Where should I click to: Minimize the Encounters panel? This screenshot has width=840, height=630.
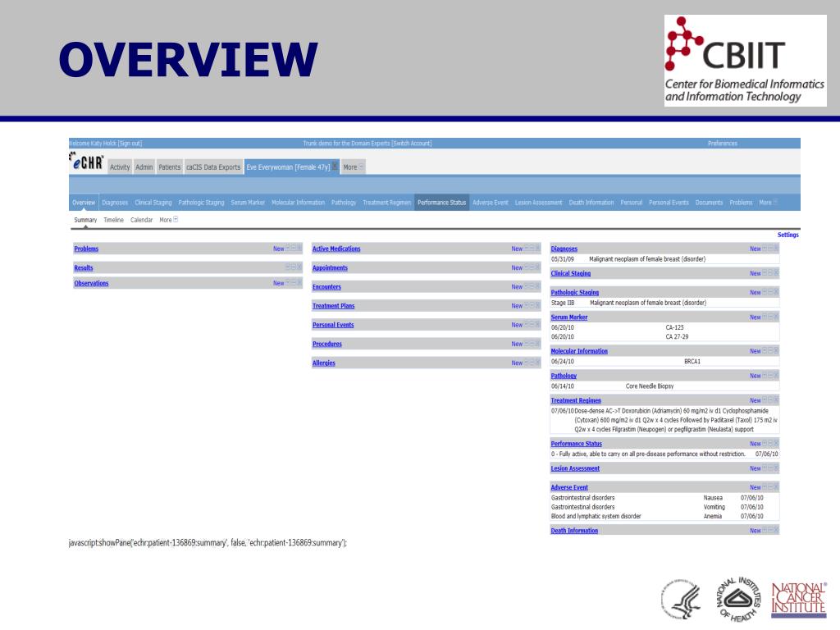(x=532, y=286)
